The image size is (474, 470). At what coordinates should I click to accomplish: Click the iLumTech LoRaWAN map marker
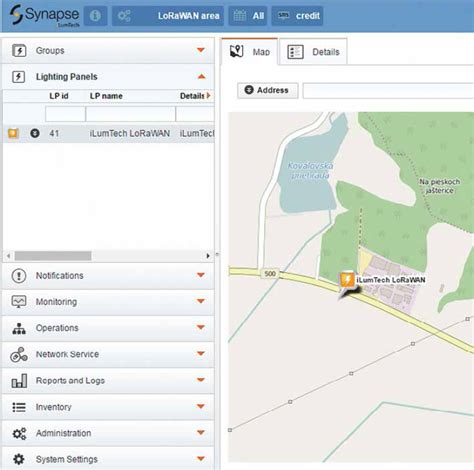[x=347, y=281]
